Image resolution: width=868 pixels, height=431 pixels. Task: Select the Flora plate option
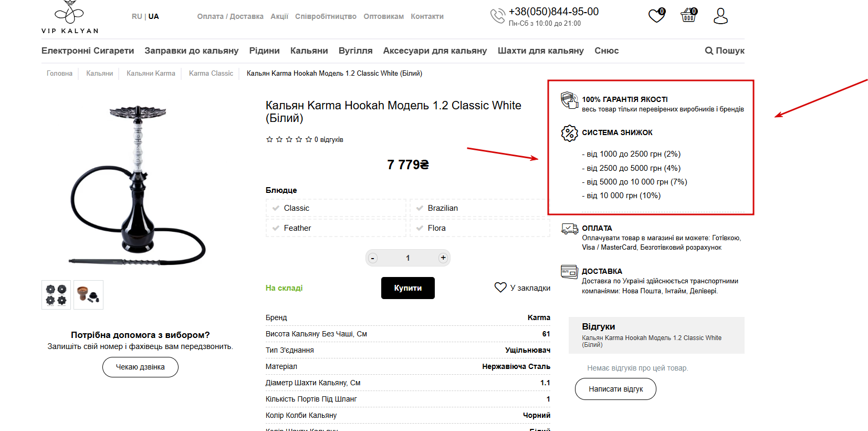480,228
